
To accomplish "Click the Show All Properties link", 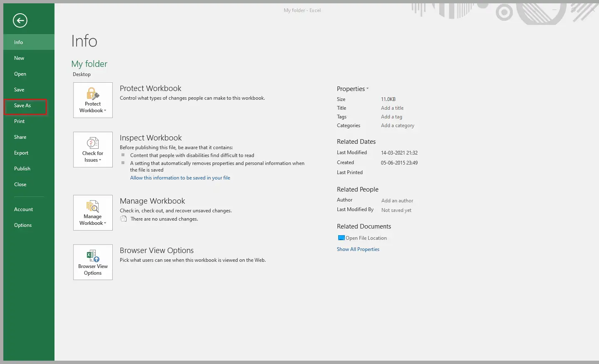I will click(358, 249).
